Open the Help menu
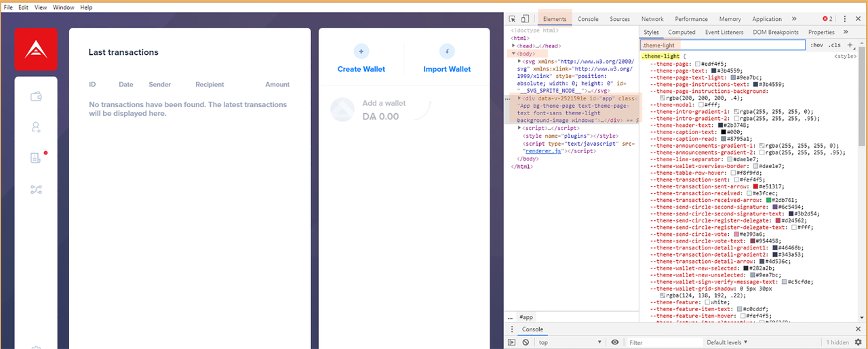 click(86, 7)
